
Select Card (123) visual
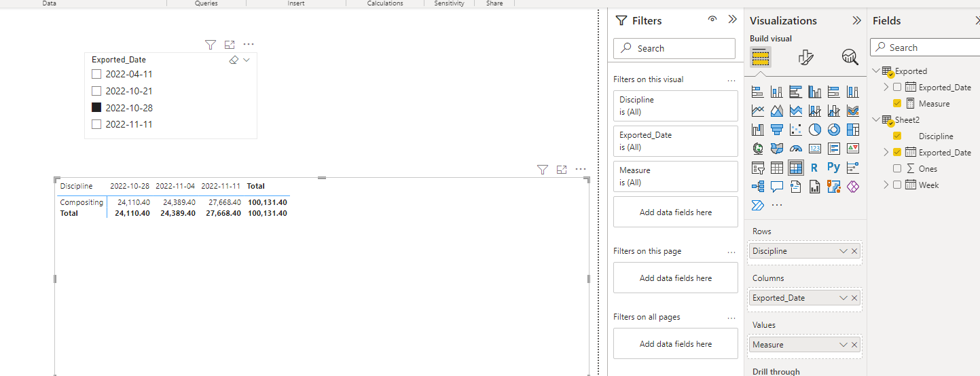pos(815,149)
